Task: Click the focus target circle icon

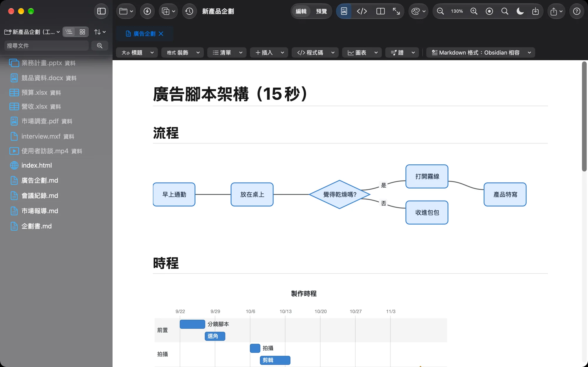Action: 489,11
